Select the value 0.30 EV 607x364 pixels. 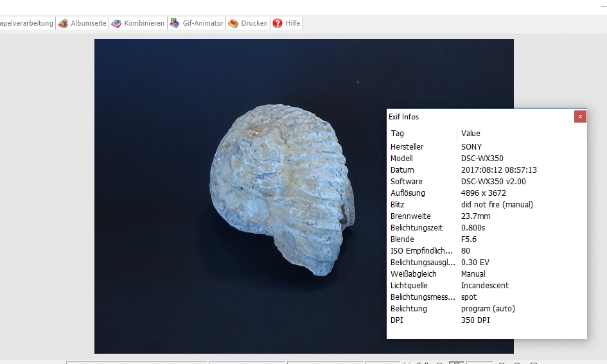click(x=475, y=263)
